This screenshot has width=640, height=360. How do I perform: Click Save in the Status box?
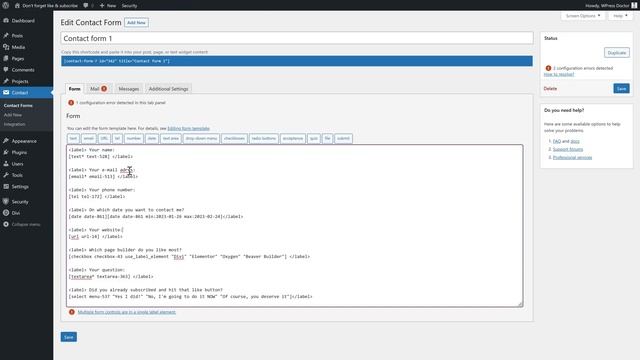point(621,89)
